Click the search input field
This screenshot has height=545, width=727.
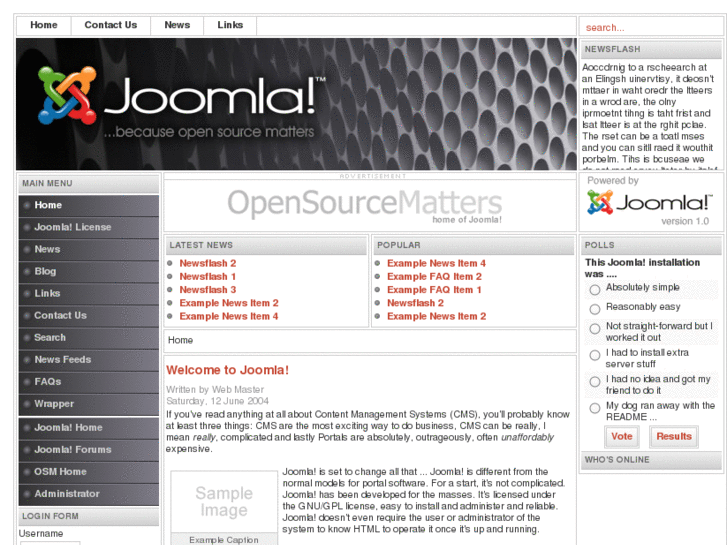[651, 27]
